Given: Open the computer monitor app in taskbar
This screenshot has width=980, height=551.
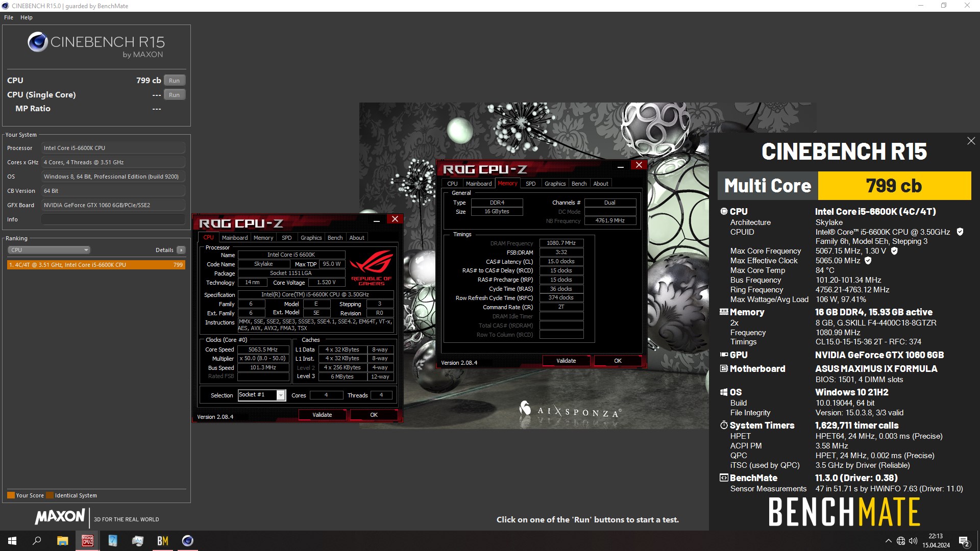Looking at the screenshot, I should [x=137, y=541].
